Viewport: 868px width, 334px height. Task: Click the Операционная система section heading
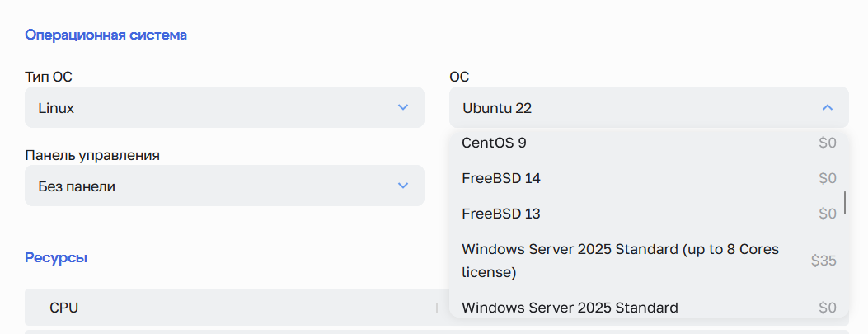point(106,35)
